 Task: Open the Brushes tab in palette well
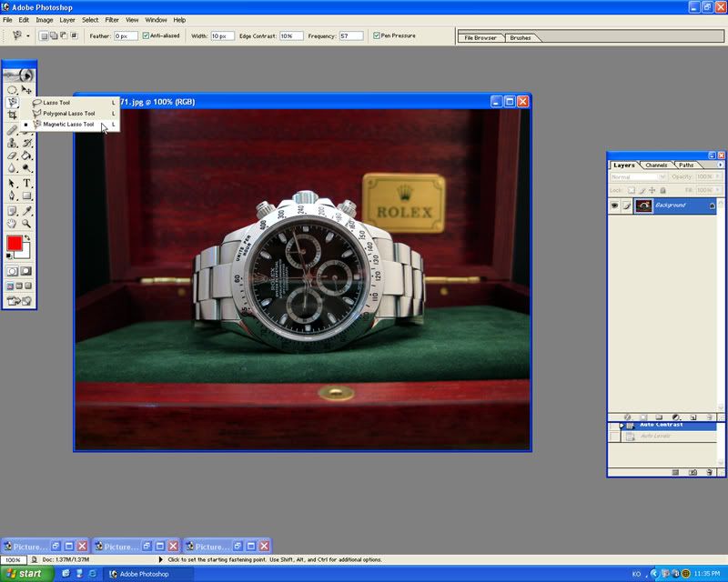(520, 38)
